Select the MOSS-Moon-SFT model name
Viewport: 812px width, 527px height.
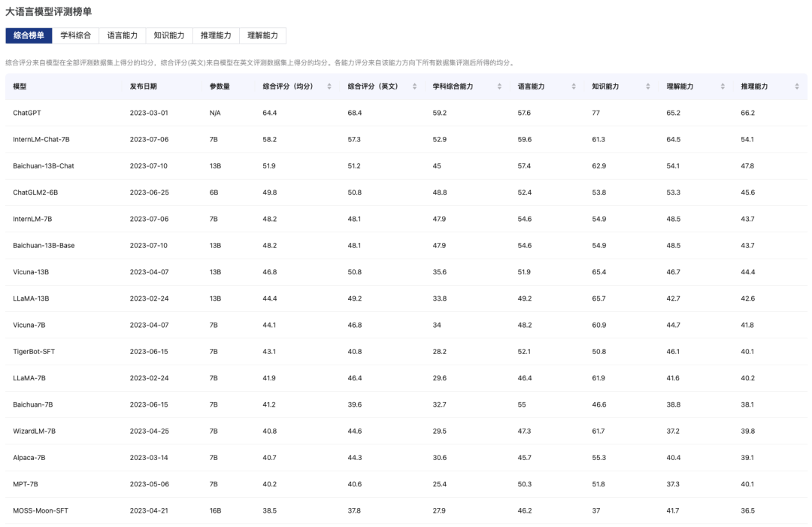pos(41,510)
